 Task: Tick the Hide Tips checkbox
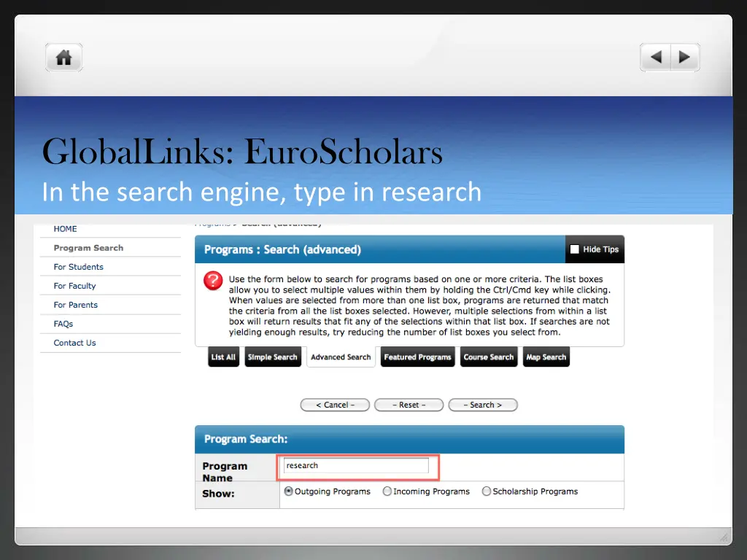575,249
